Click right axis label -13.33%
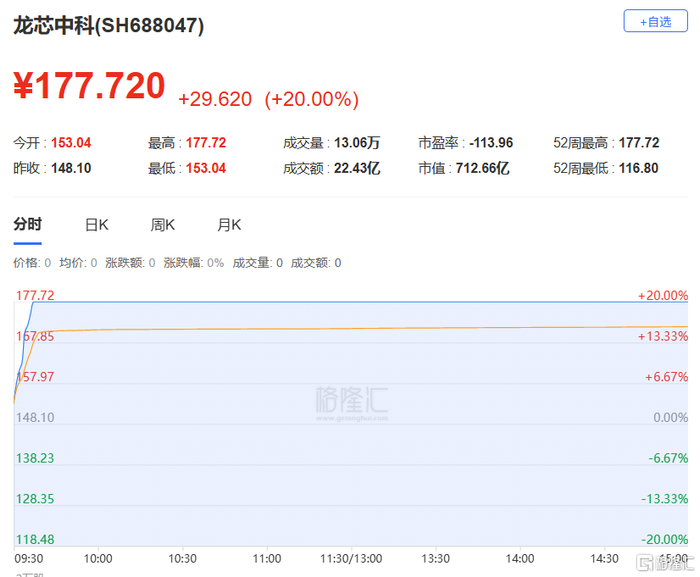700x577 pixels. [x=664, y=499]
